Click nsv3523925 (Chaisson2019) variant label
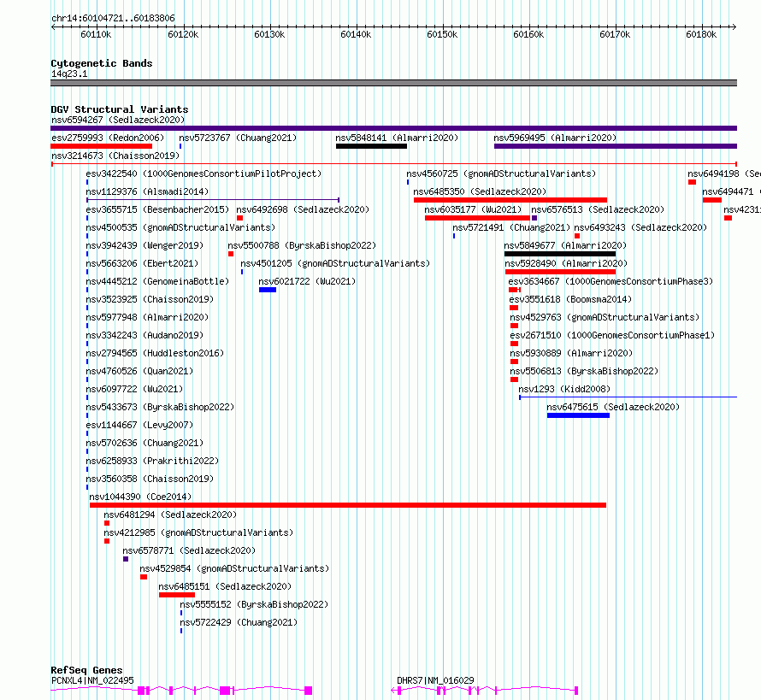This screenshot has height=700, width=761. [x=150, y=299]
